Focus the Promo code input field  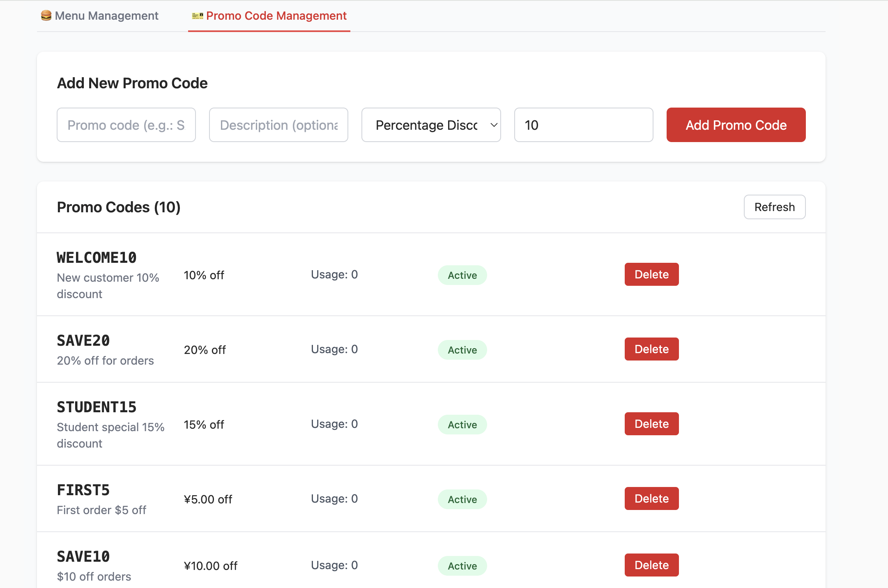click(x=126, y=125)
